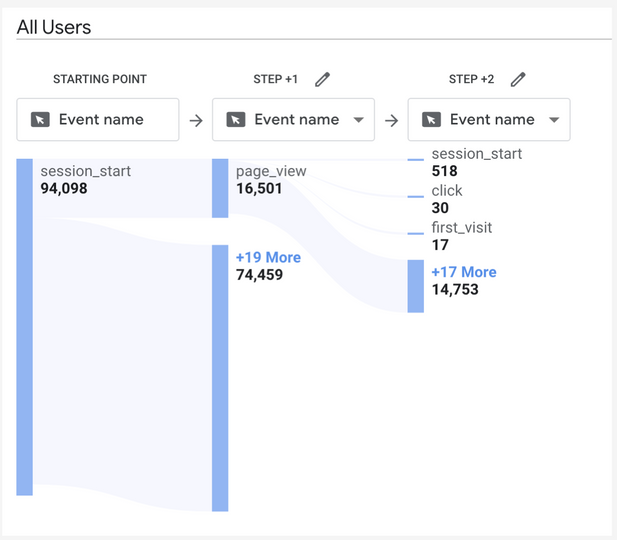Click the value 94,098
Screen dimensions: 617x540
(x=64, y=189)
